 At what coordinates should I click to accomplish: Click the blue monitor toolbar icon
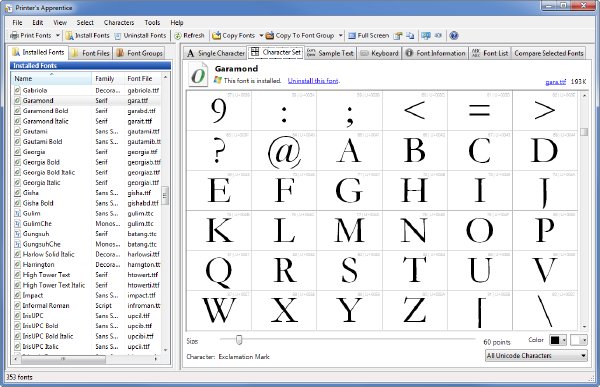[426, 36]
